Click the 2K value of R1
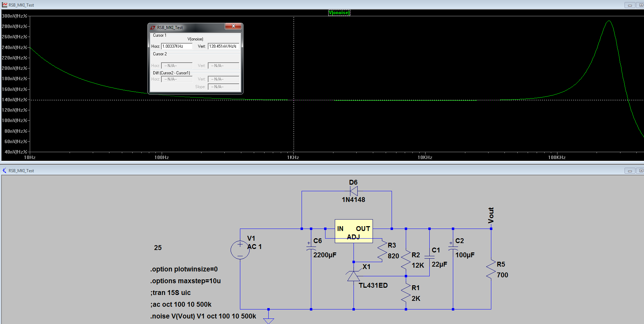644x324 pixels. coord(416,298)
